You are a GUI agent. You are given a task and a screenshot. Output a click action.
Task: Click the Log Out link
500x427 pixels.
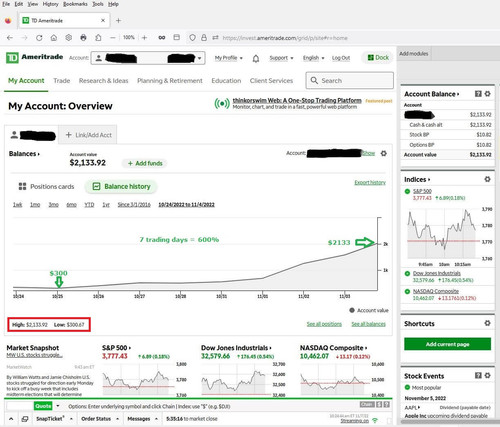tap(341, 58)
